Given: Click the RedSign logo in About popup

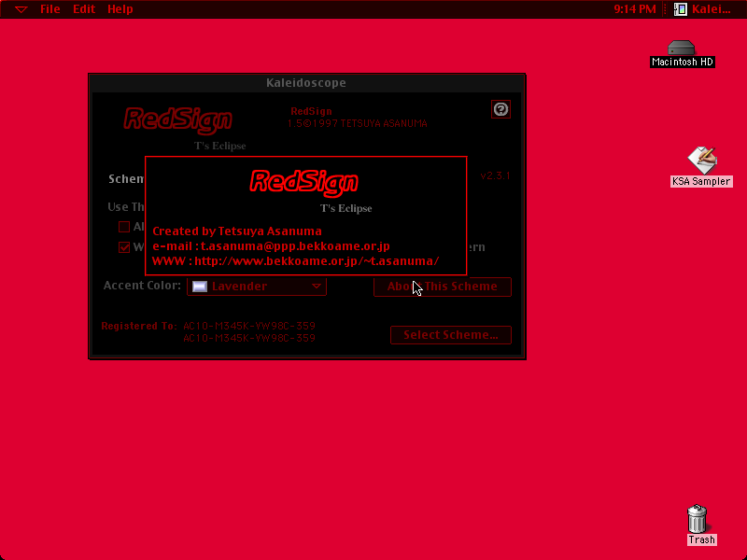Looking at the screenshot, I should [304, 182].
